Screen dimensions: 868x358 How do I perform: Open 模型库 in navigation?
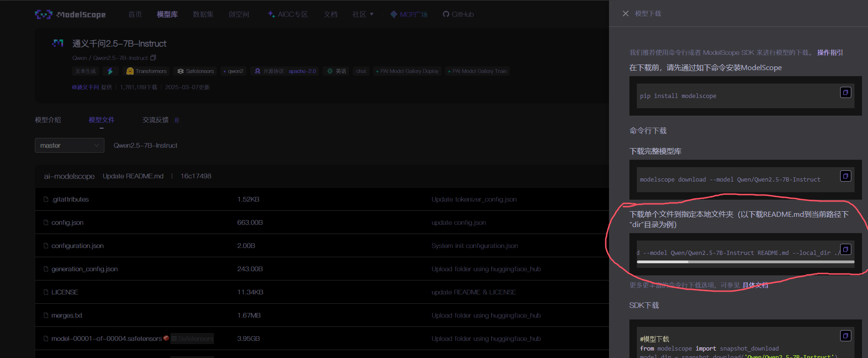(x=167, y=14)
